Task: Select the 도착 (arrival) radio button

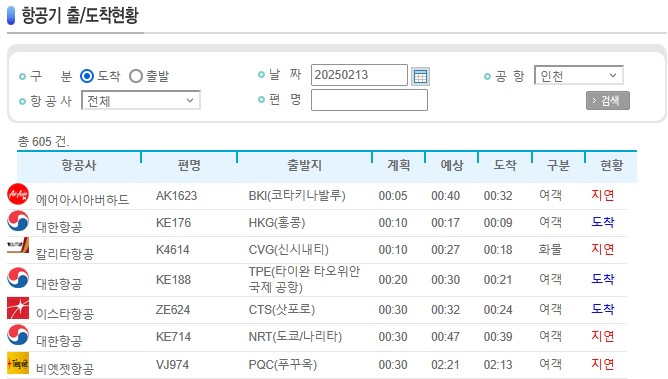Action: pyautogui.click(x=87, y=76)
